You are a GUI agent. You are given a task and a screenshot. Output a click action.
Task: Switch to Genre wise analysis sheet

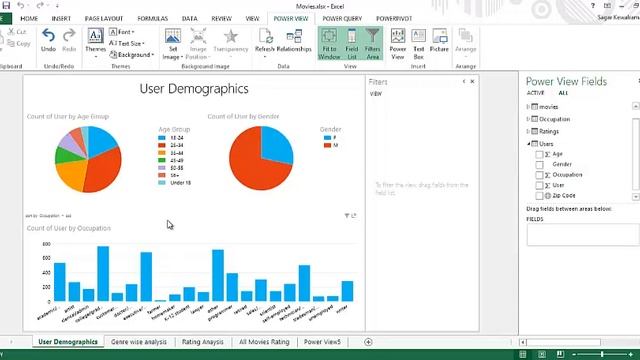click(x=139, y=342)
